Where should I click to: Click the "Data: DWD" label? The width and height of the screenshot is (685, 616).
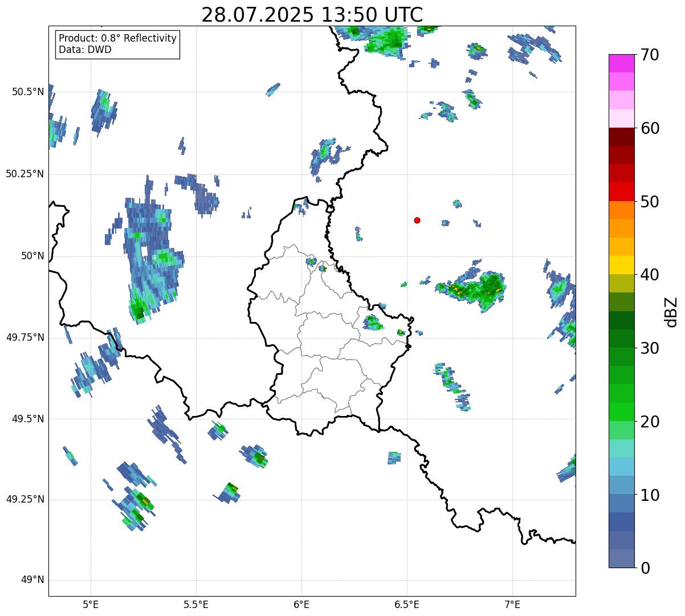tap(85, 50)
